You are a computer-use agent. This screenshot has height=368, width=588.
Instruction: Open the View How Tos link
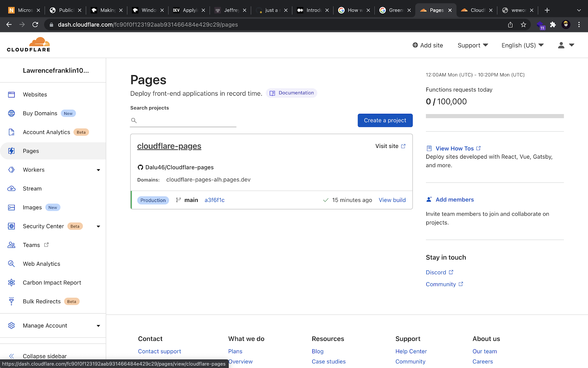[x=454, y=149]
